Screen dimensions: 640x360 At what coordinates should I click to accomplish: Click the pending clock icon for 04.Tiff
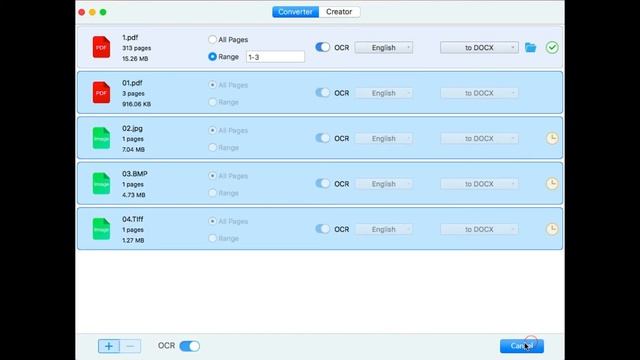coord(552,229)
